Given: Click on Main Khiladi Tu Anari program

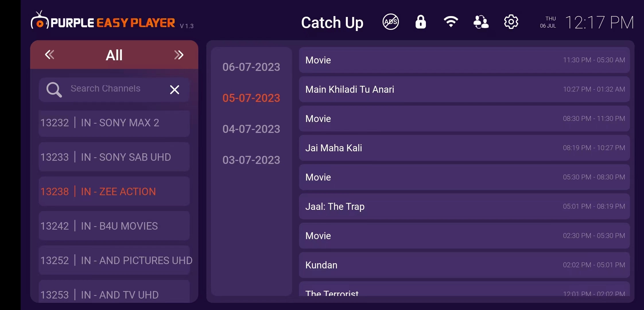Looking at the screenshot, I should (465, 89).
